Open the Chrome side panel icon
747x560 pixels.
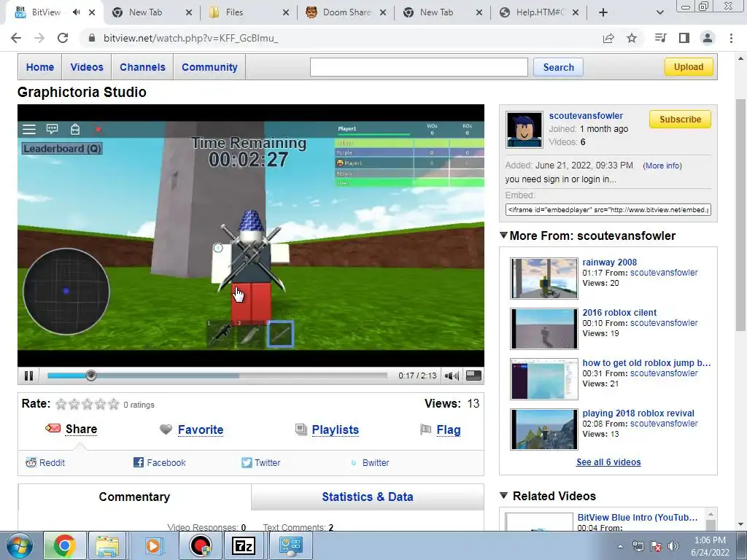coord(684,38)
